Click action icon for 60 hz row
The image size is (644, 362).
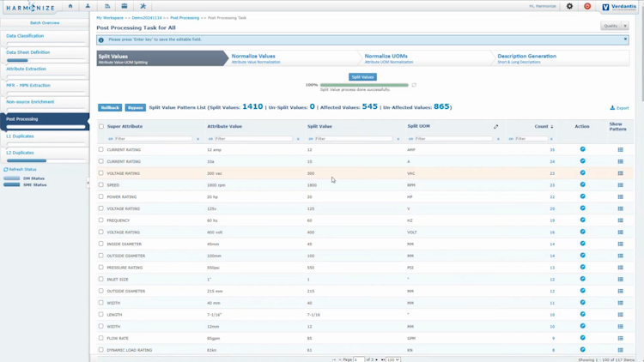(x=582, y=220)
